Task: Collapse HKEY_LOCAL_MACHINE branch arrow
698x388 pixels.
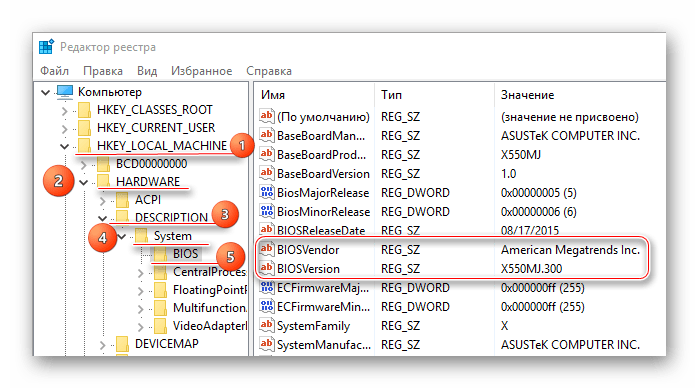Action: point(65,146)
